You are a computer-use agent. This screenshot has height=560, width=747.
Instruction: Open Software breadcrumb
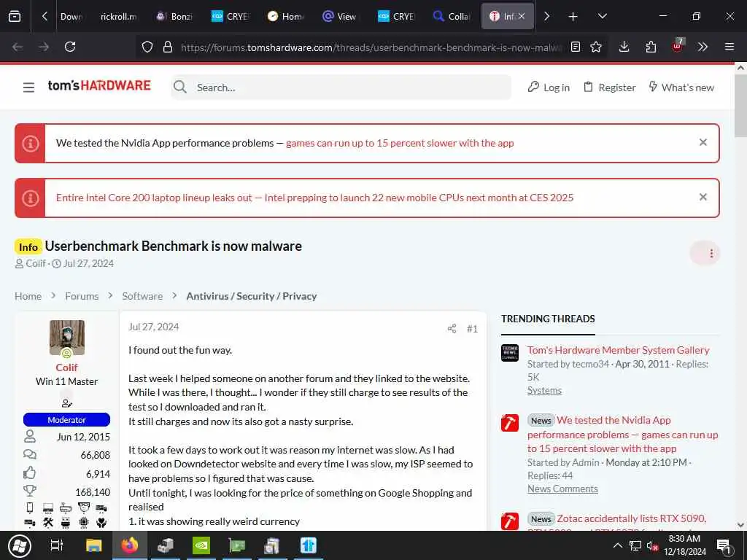coord(142,296)
